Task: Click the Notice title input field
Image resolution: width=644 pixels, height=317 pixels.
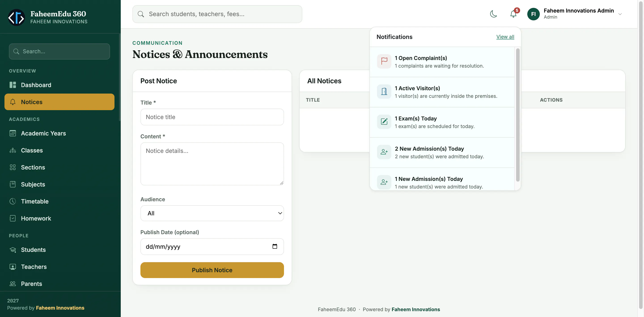Action: [x=212, y=117]
